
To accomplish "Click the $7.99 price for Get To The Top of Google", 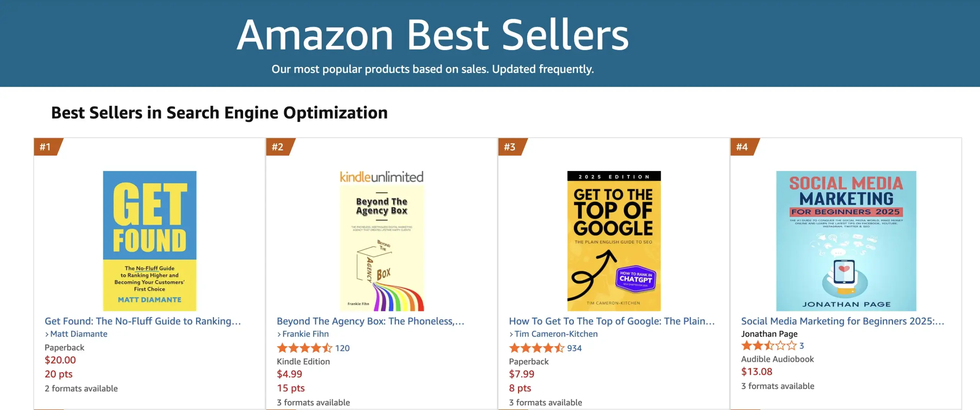I will (x=521, y=374).
